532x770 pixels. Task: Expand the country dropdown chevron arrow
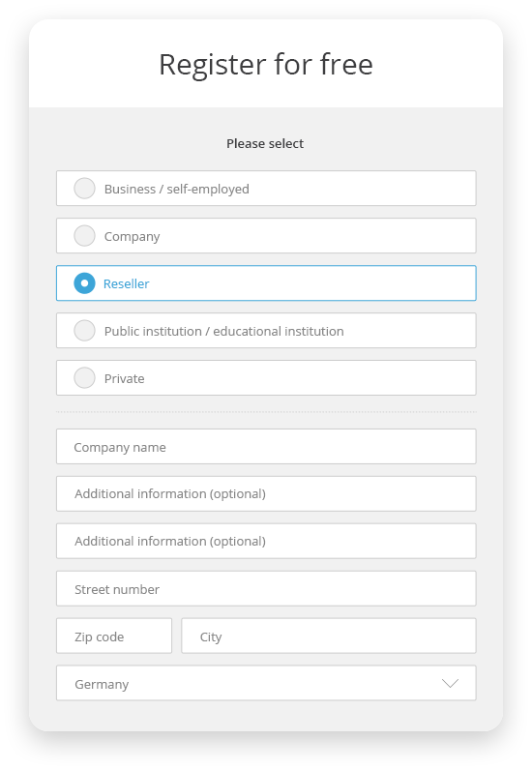(450, 683)
